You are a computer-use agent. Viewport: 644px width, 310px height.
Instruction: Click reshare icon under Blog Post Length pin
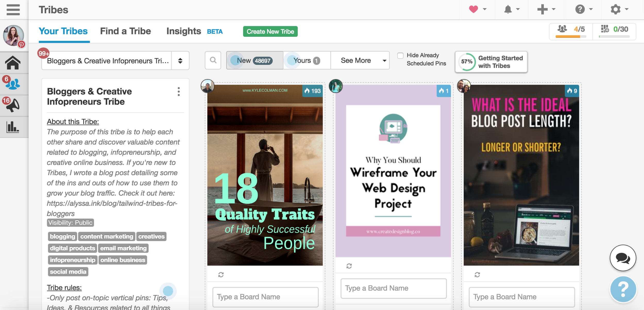coord(477,275)
